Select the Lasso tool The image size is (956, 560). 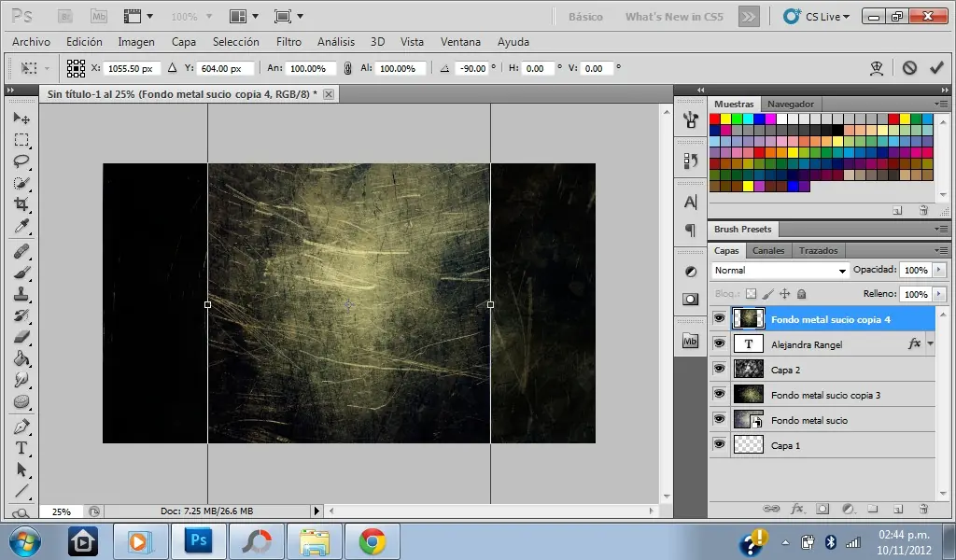click(x=21, y=161)
